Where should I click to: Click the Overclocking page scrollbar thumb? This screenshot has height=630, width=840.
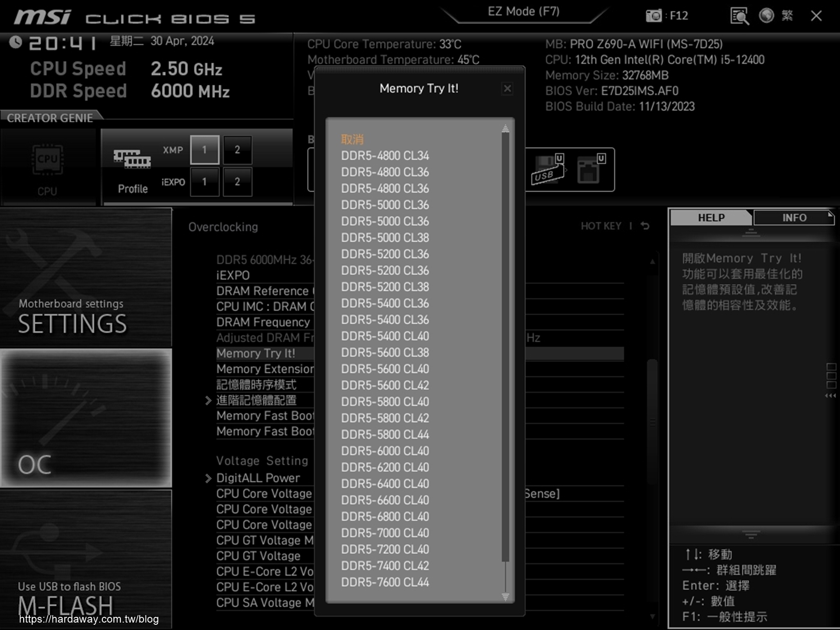[652, 421]
